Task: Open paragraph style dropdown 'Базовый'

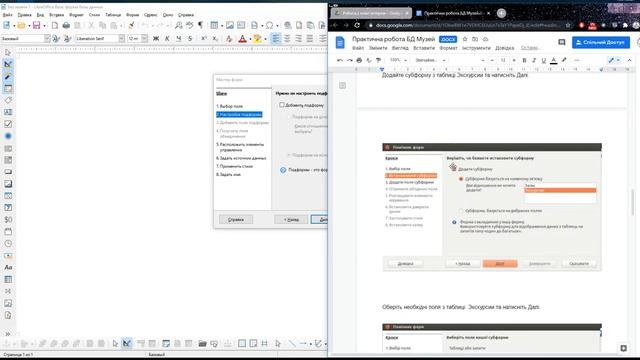Action: pyautogui.click(x=47, y=39)
